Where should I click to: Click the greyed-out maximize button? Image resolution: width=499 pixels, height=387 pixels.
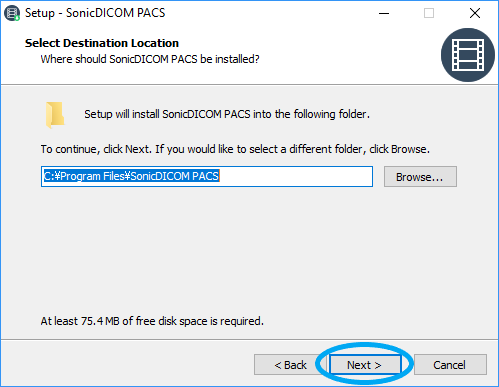pyautogui.click(x=429, y=13)
